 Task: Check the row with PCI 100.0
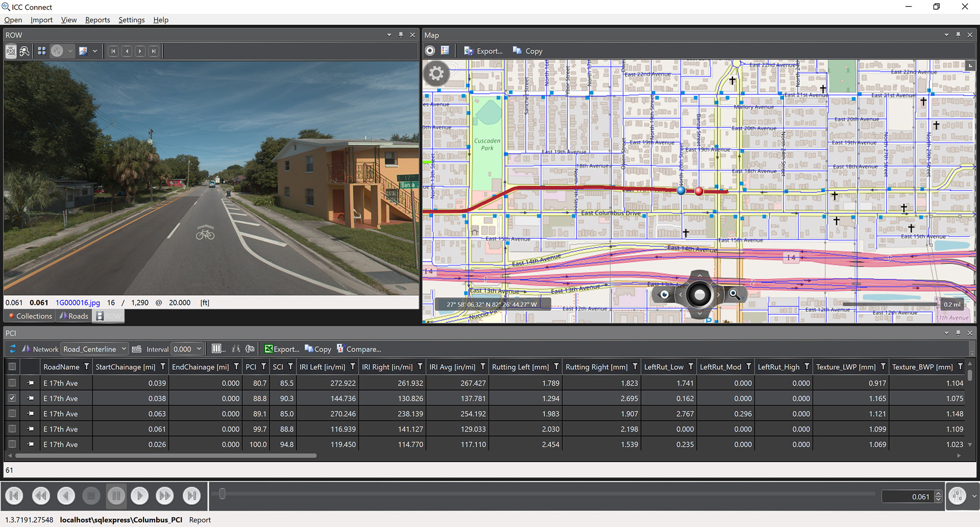pos(12,444)
